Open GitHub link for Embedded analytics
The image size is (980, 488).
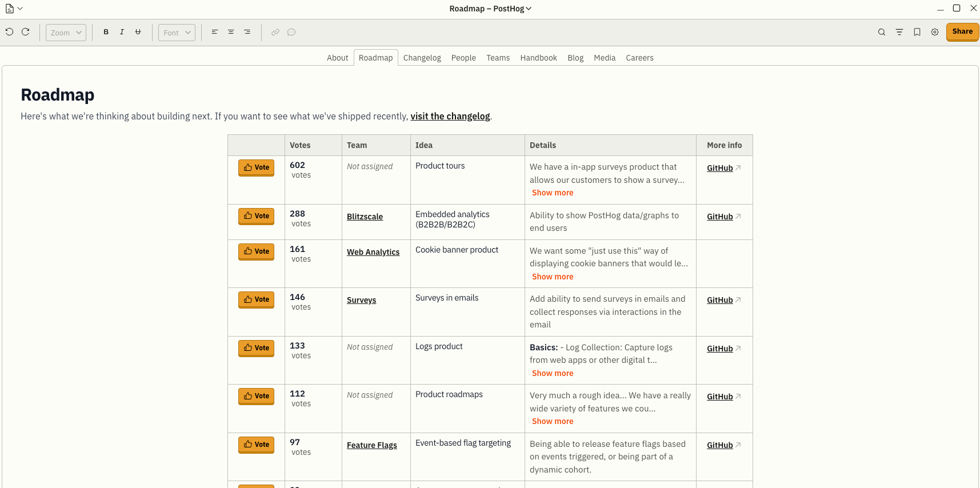pos(723,217)
